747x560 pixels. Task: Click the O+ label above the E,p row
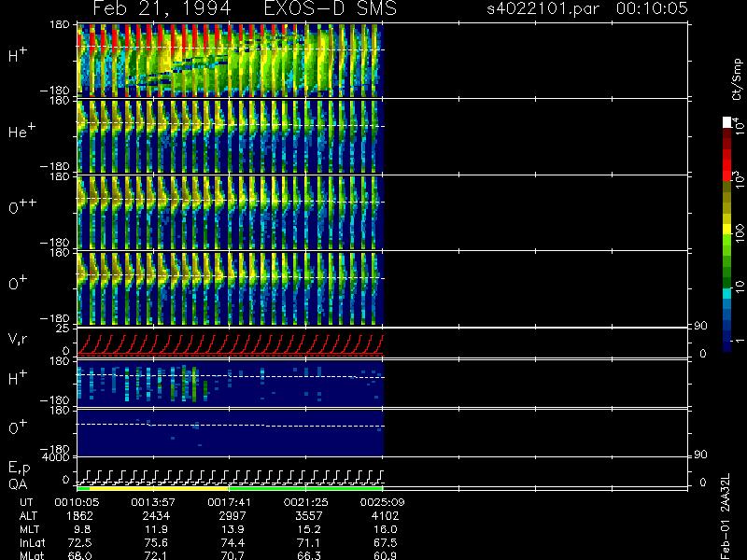point(18,427)
